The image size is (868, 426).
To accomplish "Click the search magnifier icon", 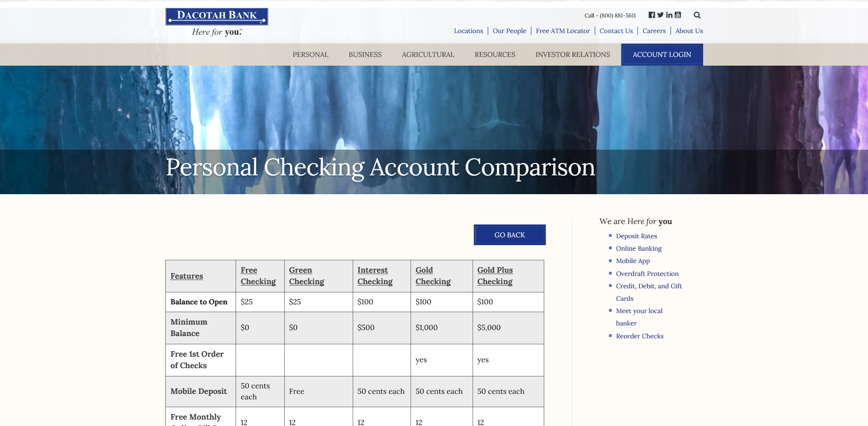I will 697,15.
